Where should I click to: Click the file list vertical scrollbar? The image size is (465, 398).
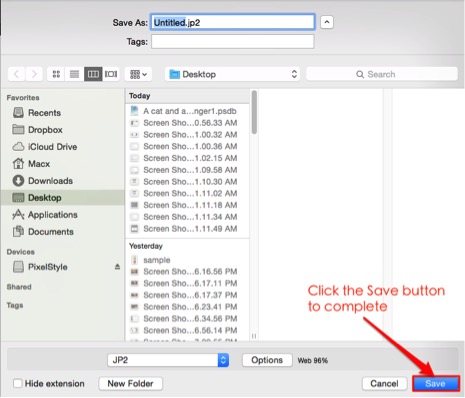coord(254,112)
